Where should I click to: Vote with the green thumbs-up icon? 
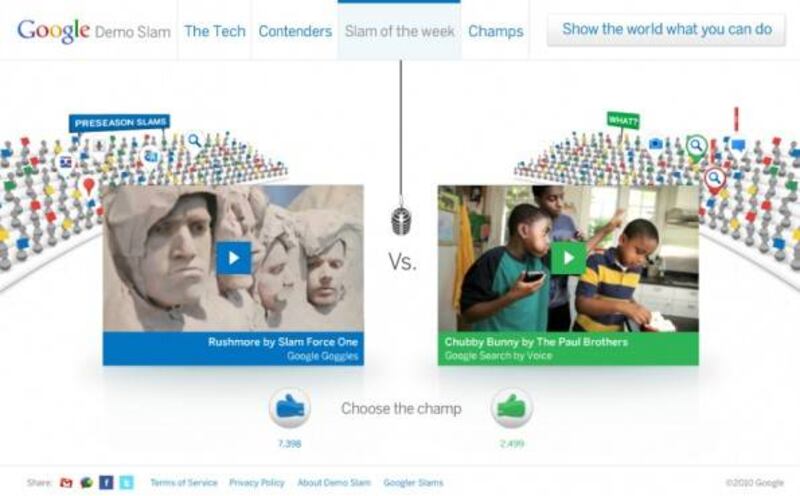(x=512, y=407)
